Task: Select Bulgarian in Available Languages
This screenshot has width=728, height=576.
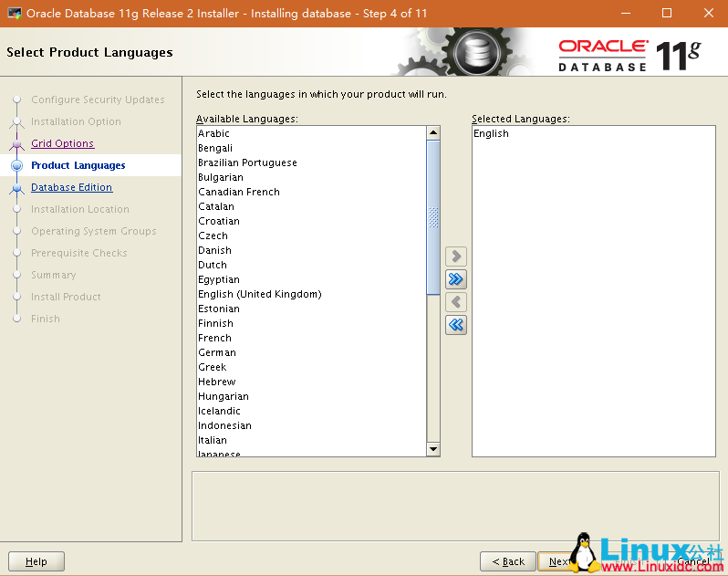Action: [311, 177]
